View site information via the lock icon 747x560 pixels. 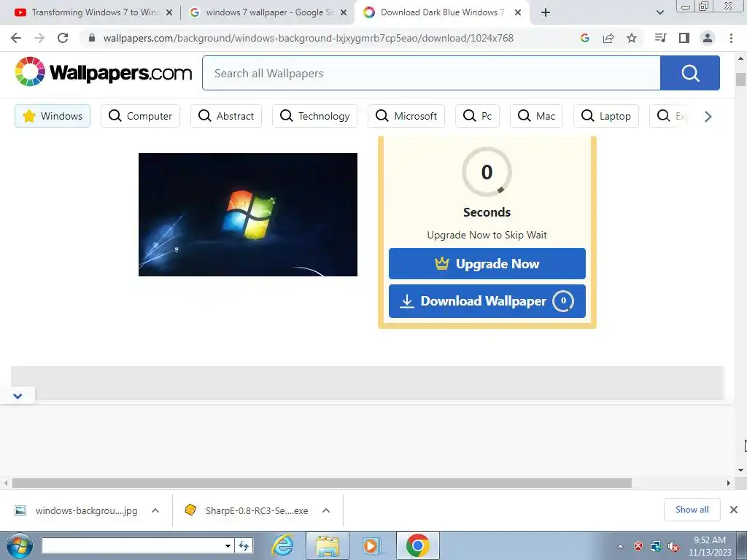(92, 38)
